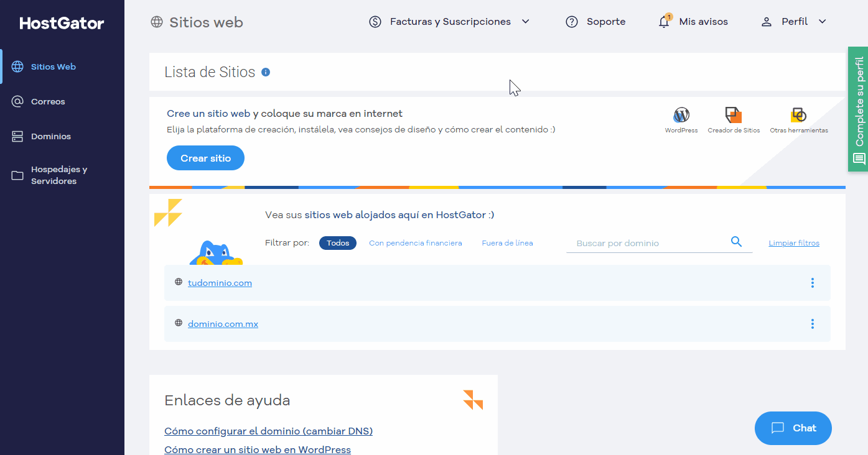
Task: Select the Todos filter
Action: [x=338, y=243]
